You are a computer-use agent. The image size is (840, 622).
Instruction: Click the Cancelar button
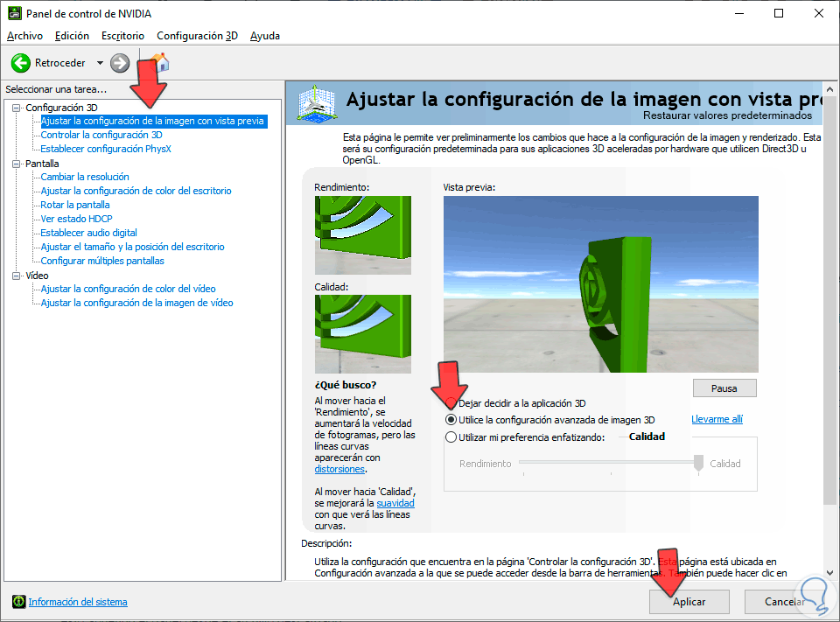pyautogui.click(x=784, y=602)
